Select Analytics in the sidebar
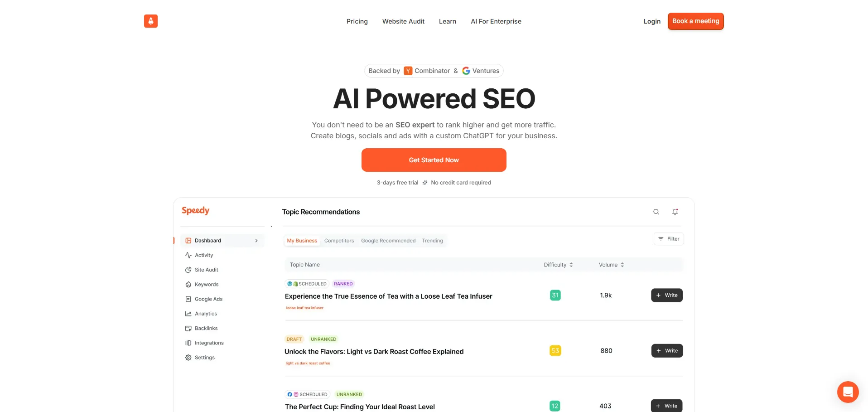Viewport: 868px width, 412px height. [x=206, y=314]
